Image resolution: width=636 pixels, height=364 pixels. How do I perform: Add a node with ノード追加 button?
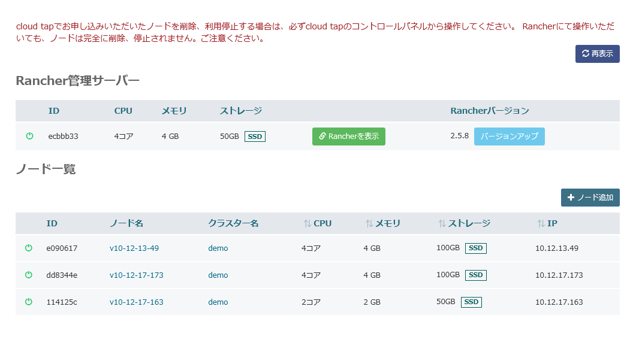[590, 198]
